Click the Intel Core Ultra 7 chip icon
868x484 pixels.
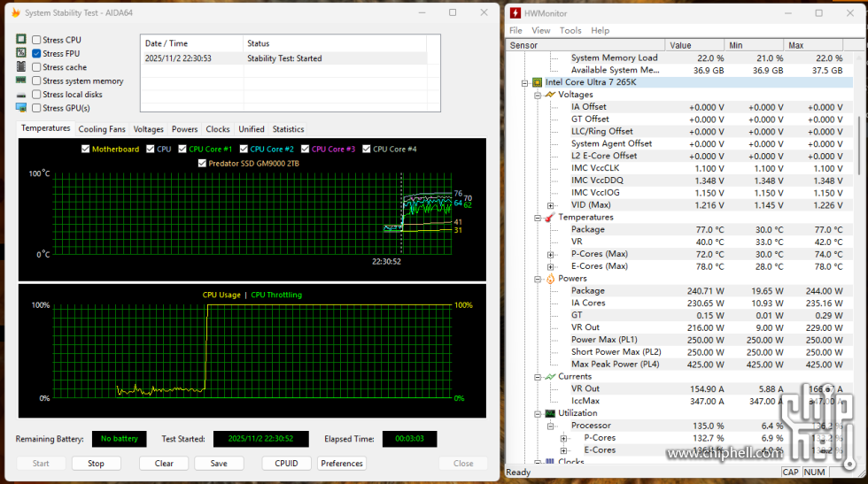[537, 82]
